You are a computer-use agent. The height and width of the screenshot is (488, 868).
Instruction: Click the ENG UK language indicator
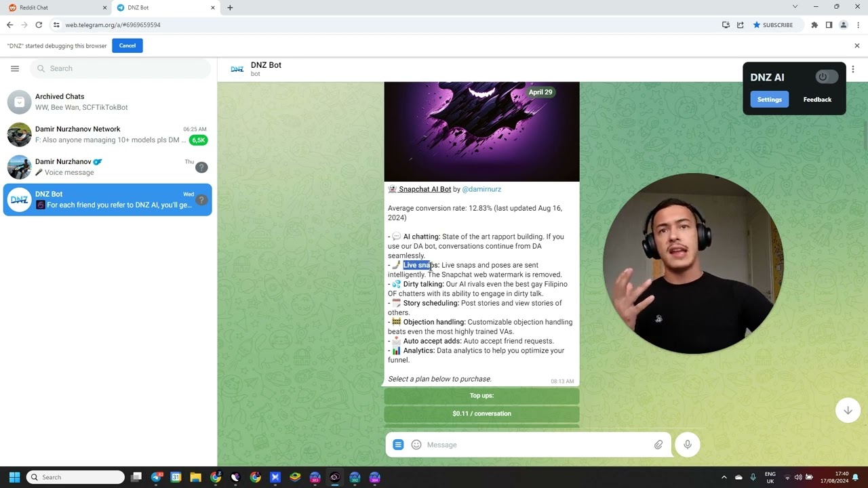coord(770,477)
